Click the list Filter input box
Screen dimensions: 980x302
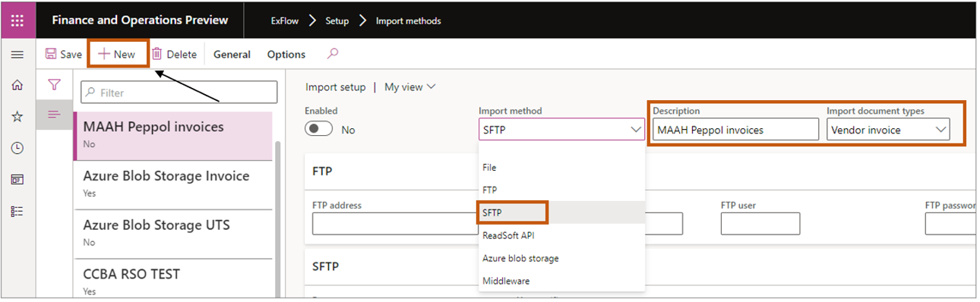point(179,93)
